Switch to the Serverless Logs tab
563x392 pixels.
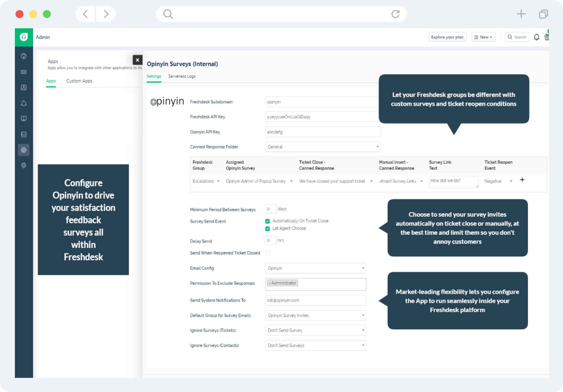tap(182, 76)
